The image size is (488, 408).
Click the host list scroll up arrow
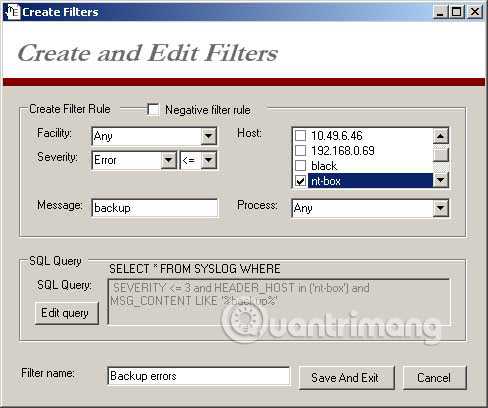pos(441,136)
